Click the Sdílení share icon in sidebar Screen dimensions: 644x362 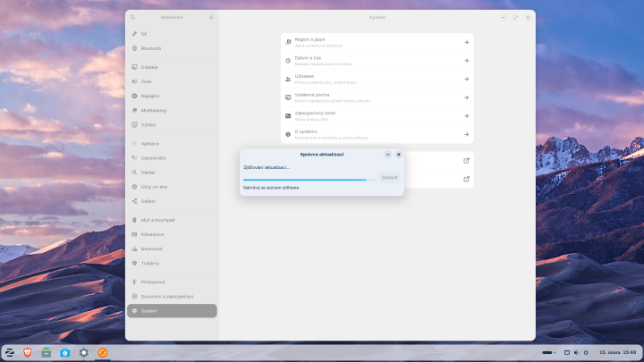(134, 201)
